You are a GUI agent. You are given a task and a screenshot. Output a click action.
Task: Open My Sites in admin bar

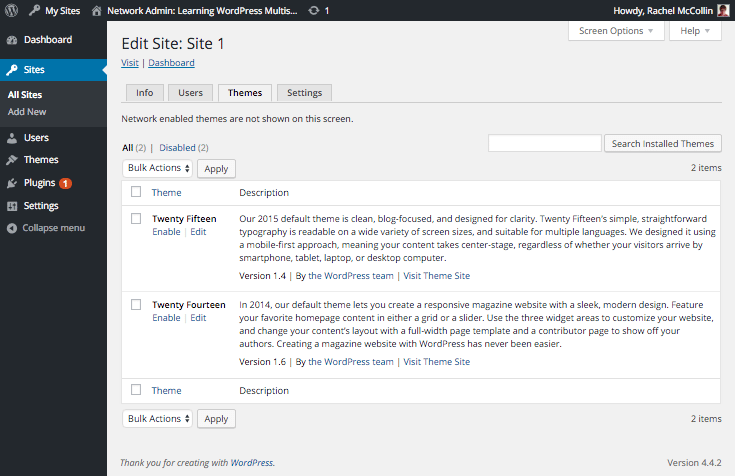click(62, 10)
